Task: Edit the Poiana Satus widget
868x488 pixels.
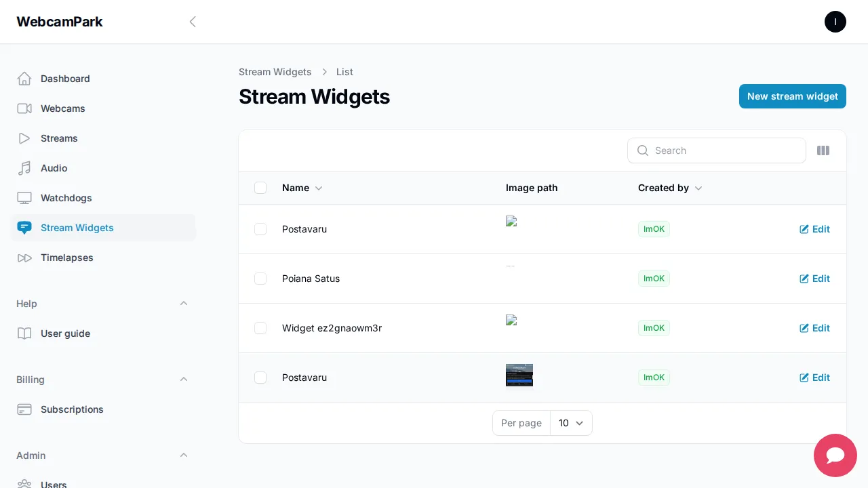Action: point(814,279)
